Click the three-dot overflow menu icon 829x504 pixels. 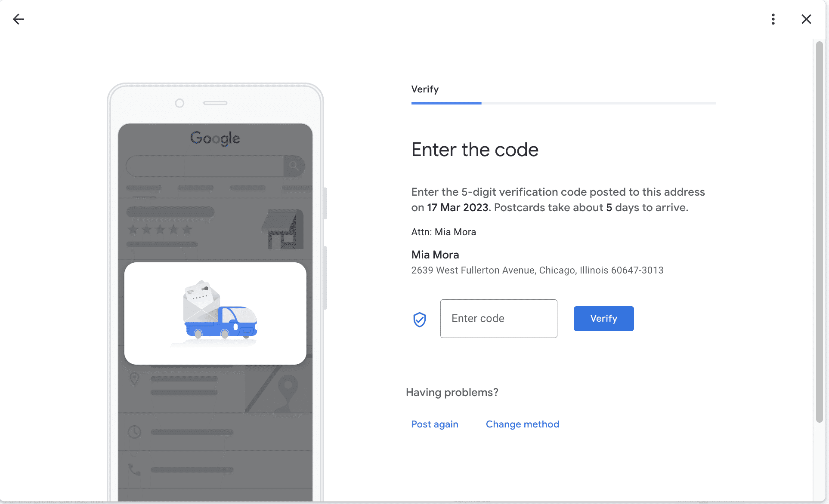pos(773,19)
